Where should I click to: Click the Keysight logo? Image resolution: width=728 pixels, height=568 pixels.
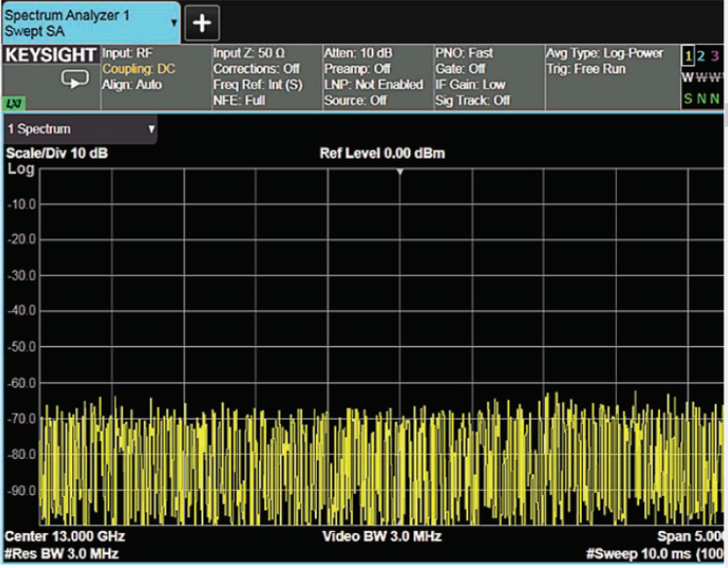click(x=51, y=56)
